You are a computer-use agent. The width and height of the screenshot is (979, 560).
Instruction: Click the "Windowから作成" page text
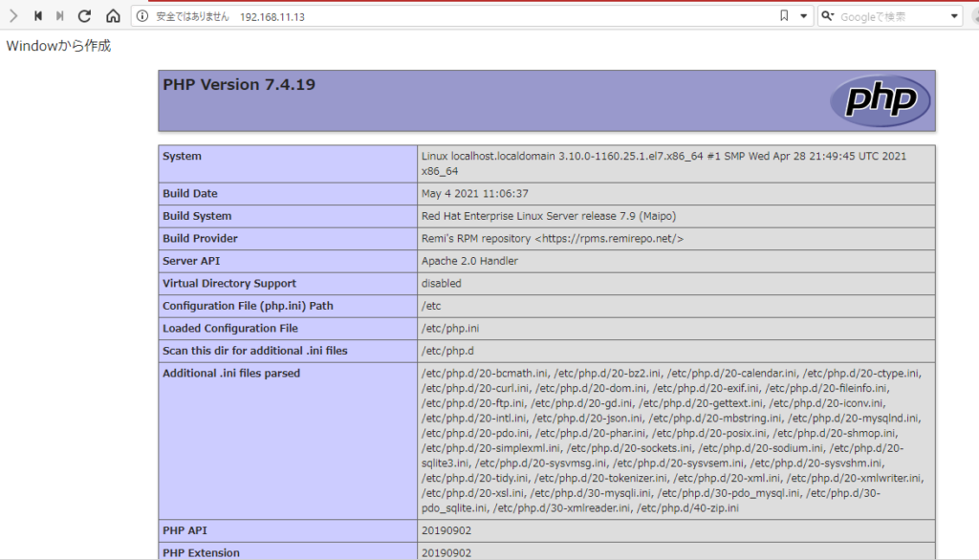click(x=58, y=46)
